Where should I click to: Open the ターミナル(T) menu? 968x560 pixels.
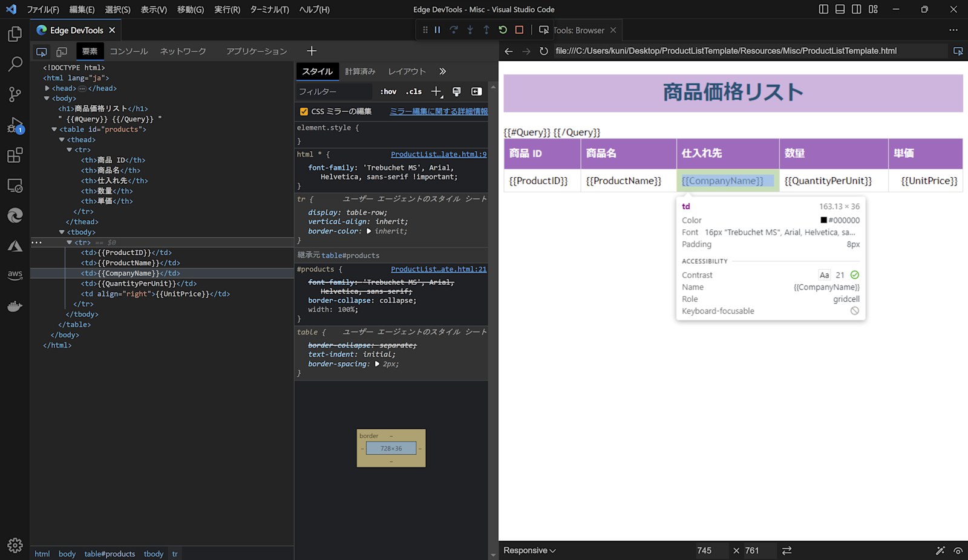(269, 10)
